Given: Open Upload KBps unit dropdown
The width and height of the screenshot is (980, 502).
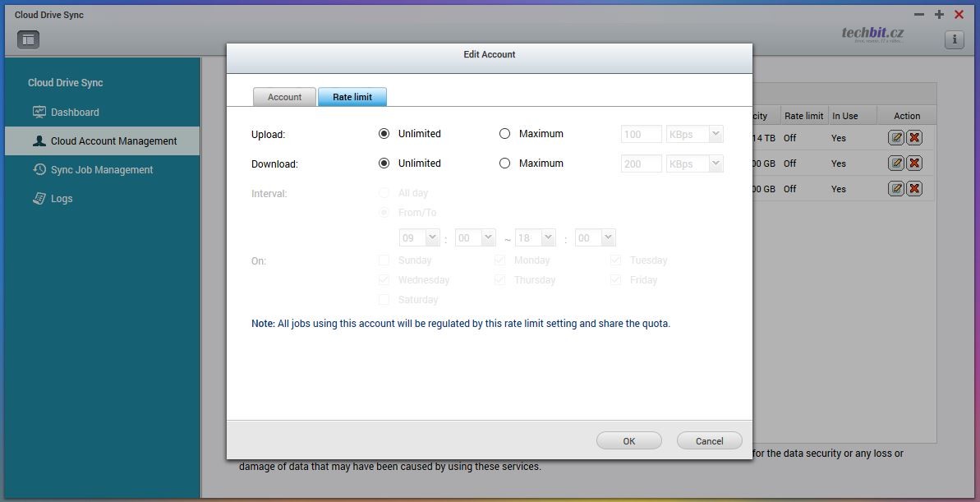Looking at the screenshot, I should 694,134.
